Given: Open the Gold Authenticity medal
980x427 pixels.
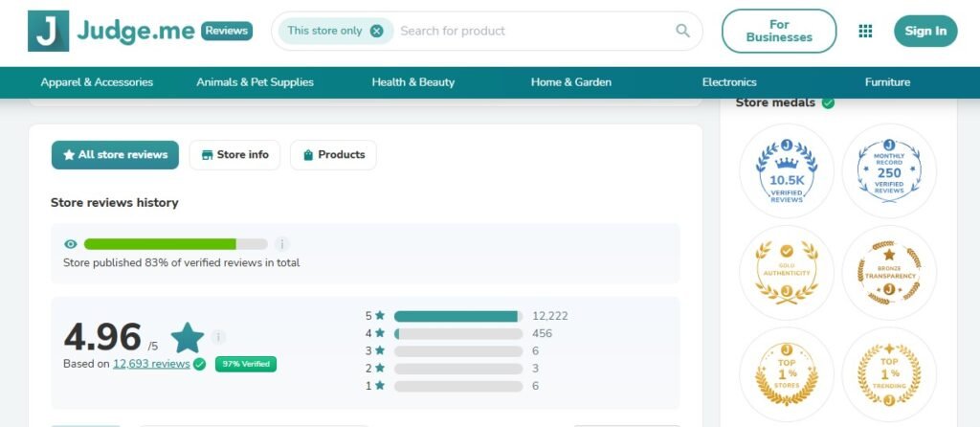Looking at the screenshot, I should [787, 273].
